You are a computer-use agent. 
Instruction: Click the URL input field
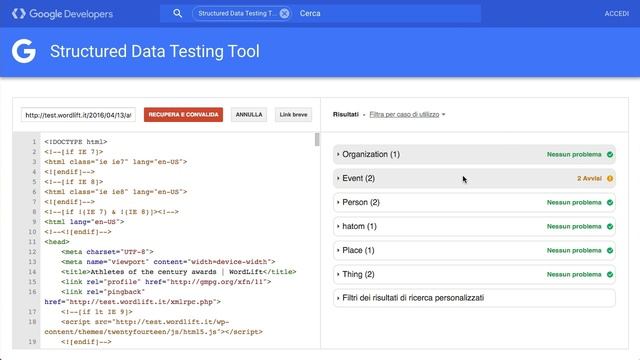pyautogui.click(x=78, y=115)
